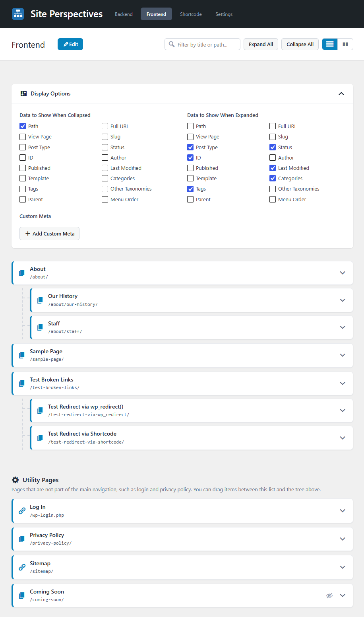Click the Expand All button
364x617 pixels.
click(261, 44)
